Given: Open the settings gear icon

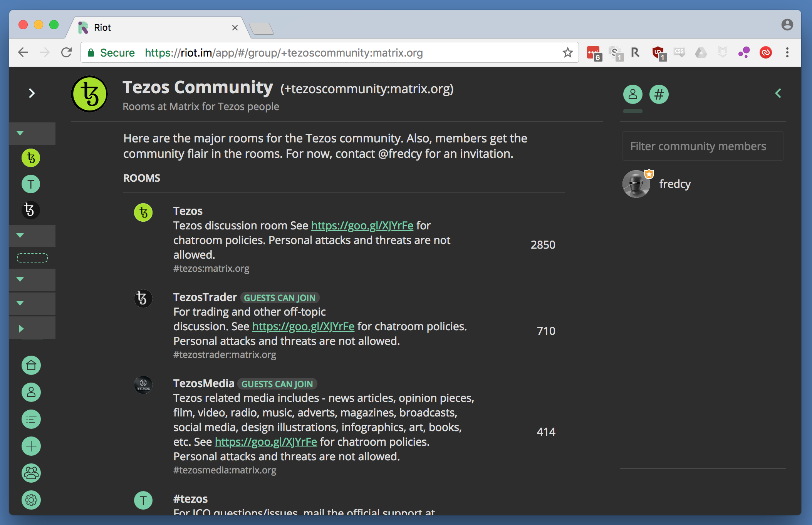Looking at the screenshot, I should click(31, 500).
